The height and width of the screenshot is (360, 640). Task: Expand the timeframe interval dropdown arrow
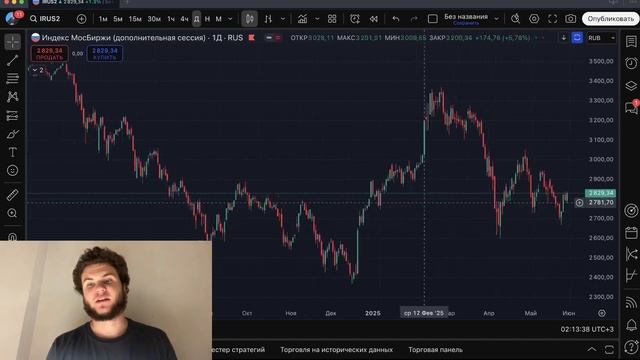[230, 19]
